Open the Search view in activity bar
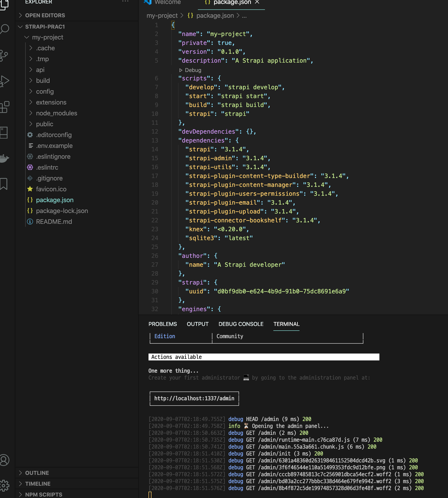448x498 pixels. pos(4,29)
